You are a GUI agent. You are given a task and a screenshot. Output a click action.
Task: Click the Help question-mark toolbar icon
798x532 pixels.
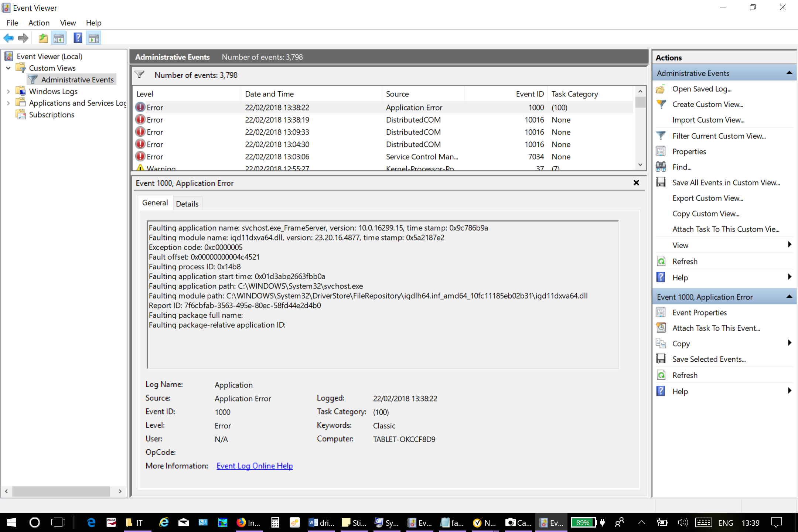coord(77,38)
